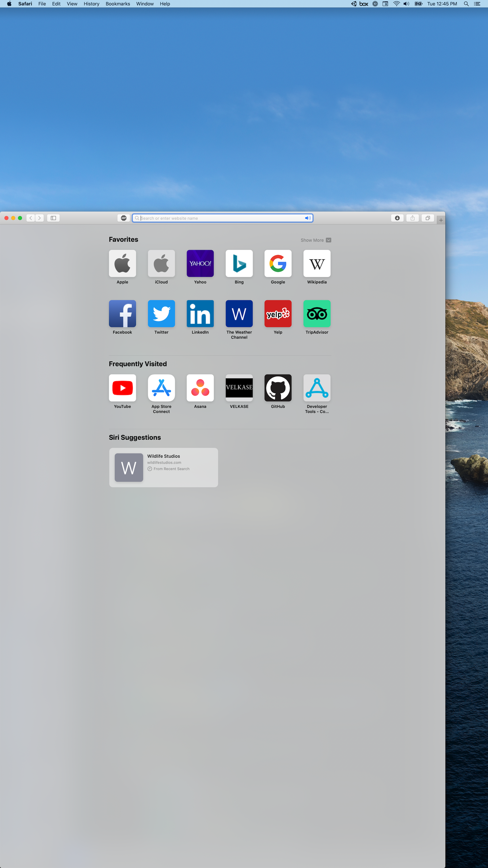Open the Help menu

click(165, 4)
